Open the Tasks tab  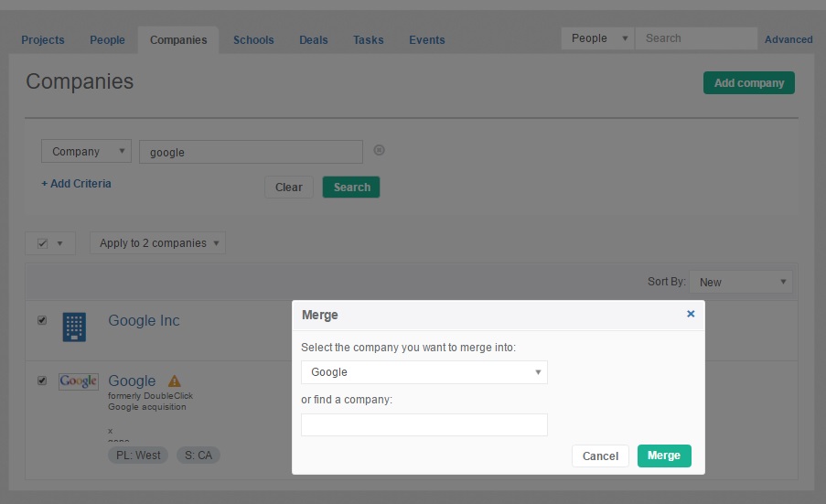(369, 40)
